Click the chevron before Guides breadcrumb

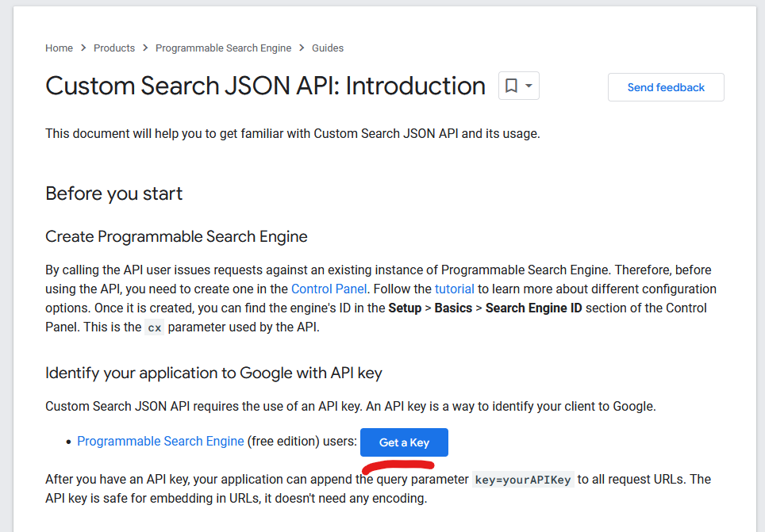pyautogui.click(x=302, y=48)
